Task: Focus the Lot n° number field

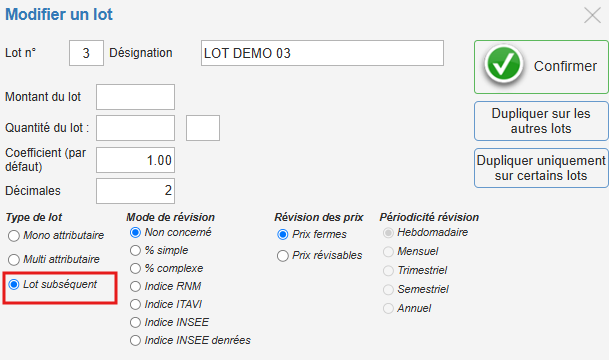Action: (86, 53)
